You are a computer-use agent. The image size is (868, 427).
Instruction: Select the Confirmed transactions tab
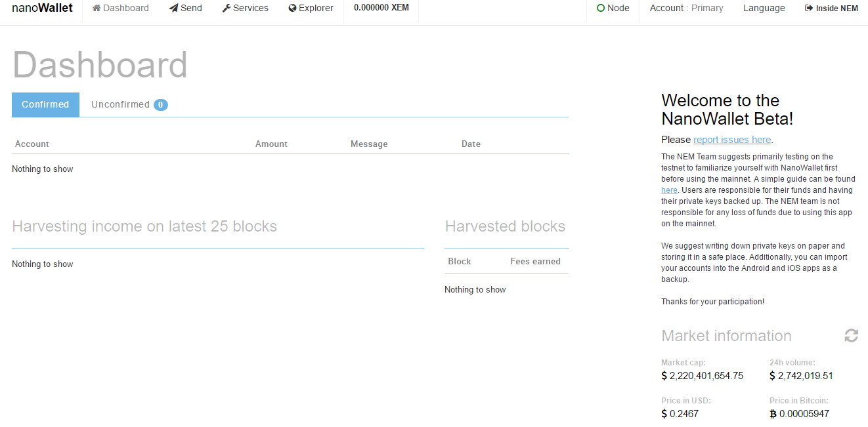[45, 105]
